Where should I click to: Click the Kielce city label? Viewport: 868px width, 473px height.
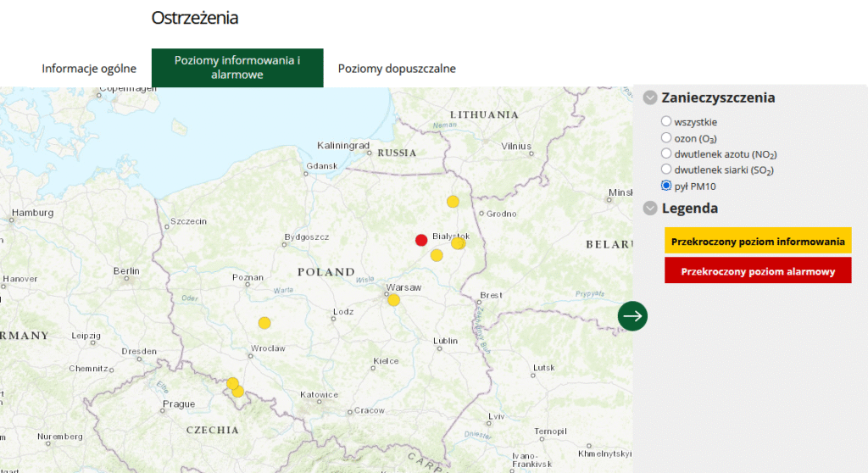(386, 361)
